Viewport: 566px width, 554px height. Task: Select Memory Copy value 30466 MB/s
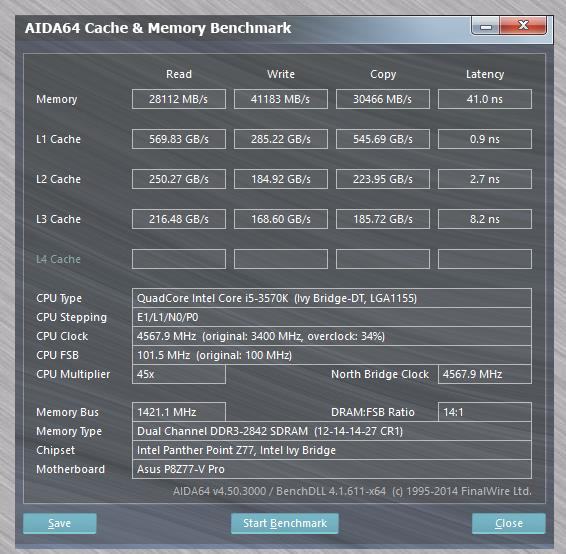tap(383, 99)
